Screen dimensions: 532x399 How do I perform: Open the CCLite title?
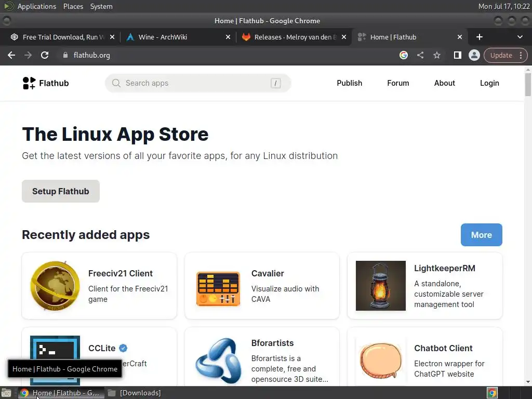pos(102,348)
